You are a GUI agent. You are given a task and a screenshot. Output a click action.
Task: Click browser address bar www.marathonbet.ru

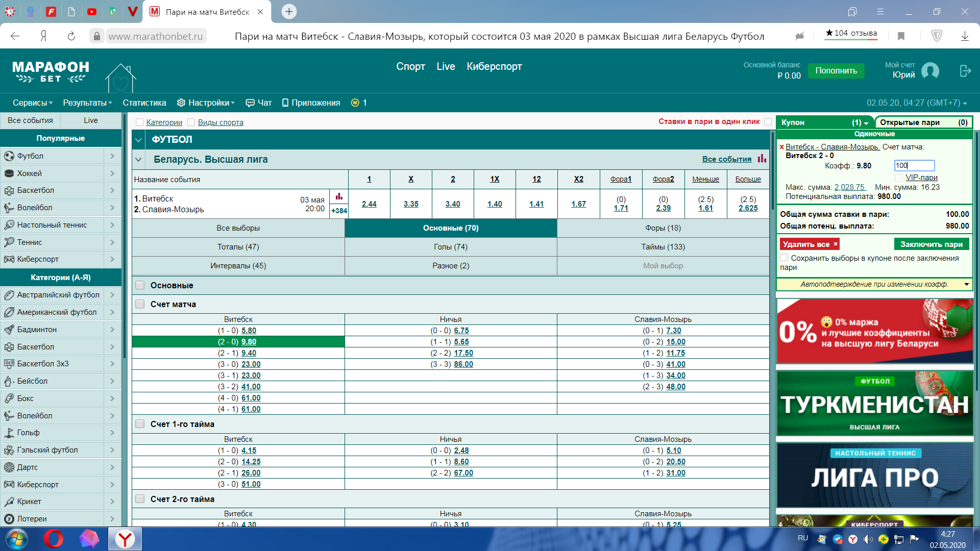click(156, 36)
